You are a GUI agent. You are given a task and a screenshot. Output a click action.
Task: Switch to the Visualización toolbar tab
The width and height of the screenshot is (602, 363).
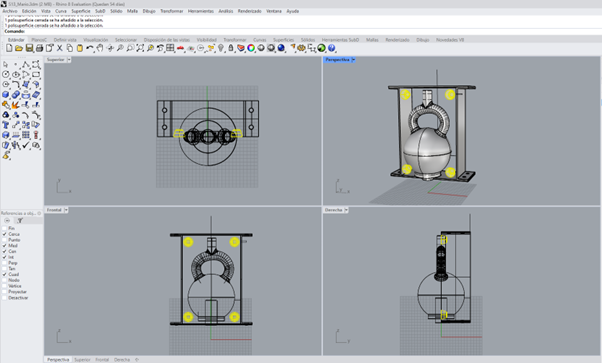coord(96,40)
